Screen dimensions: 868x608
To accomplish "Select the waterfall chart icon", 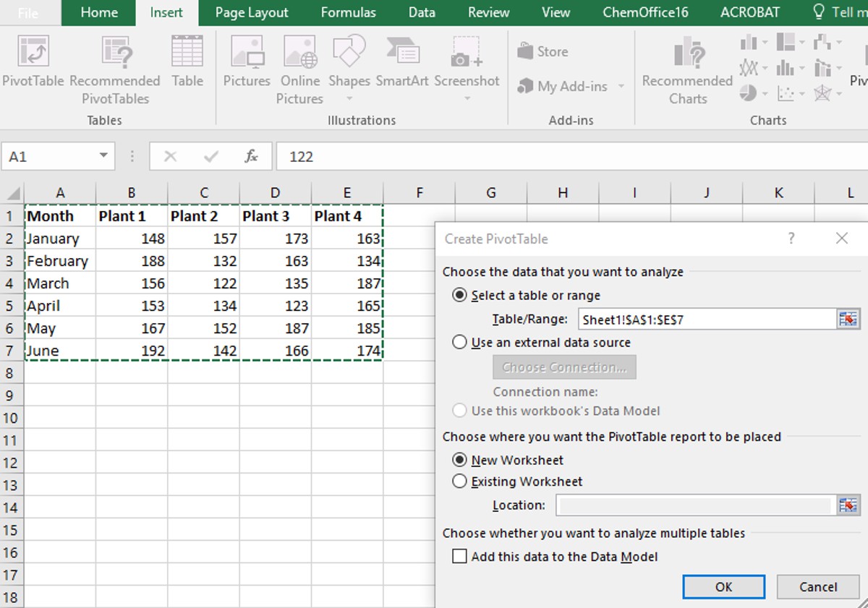I will (x=822, y=42).
